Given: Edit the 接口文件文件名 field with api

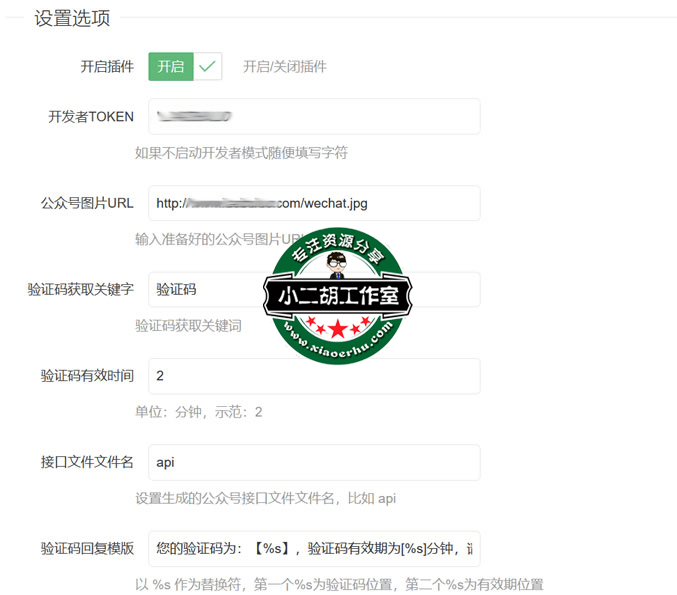Looking at the screenshot, I should coord(313,462).
